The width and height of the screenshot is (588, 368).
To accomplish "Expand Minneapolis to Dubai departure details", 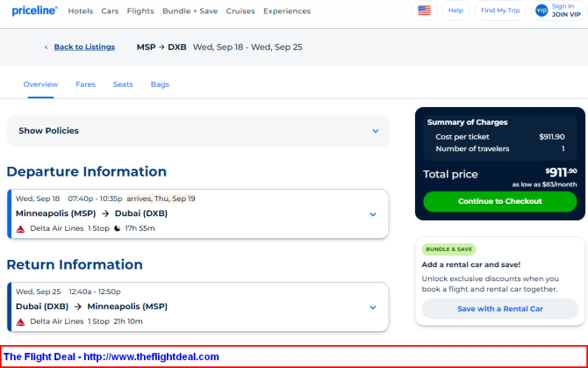I will [373, 214].
